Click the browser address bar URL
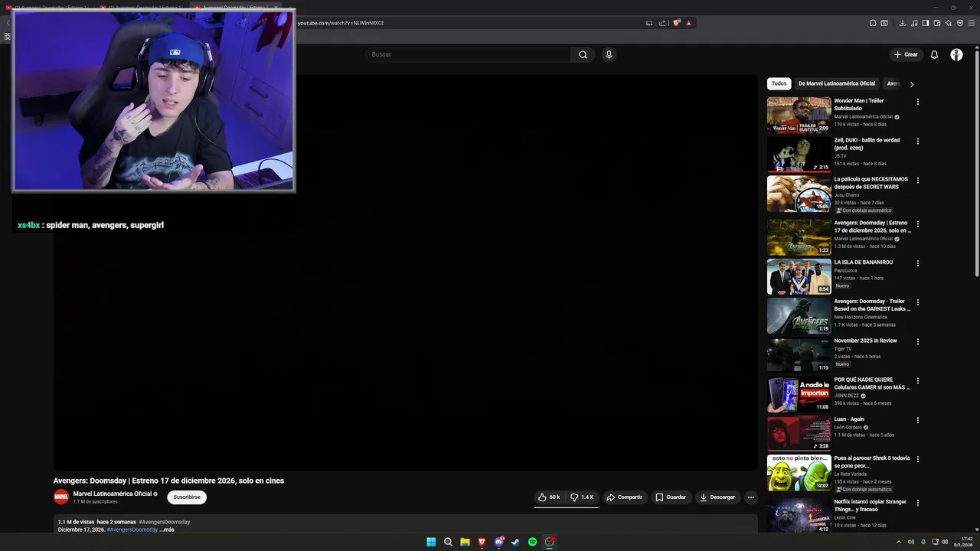Image resolution: width=980 pixels, height=551 pixels. (x=341, y=23)
